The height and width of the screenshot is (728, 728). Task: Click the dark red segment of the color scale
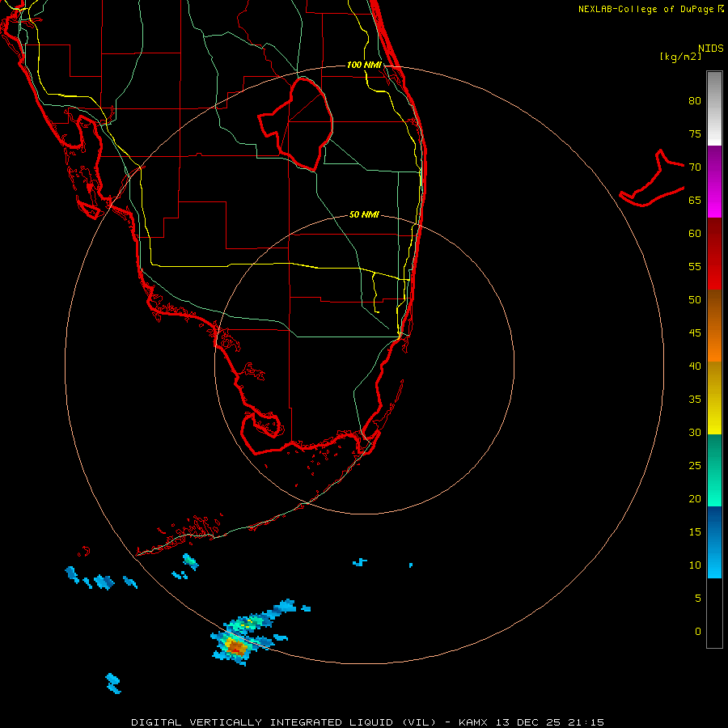pos(714,253)
